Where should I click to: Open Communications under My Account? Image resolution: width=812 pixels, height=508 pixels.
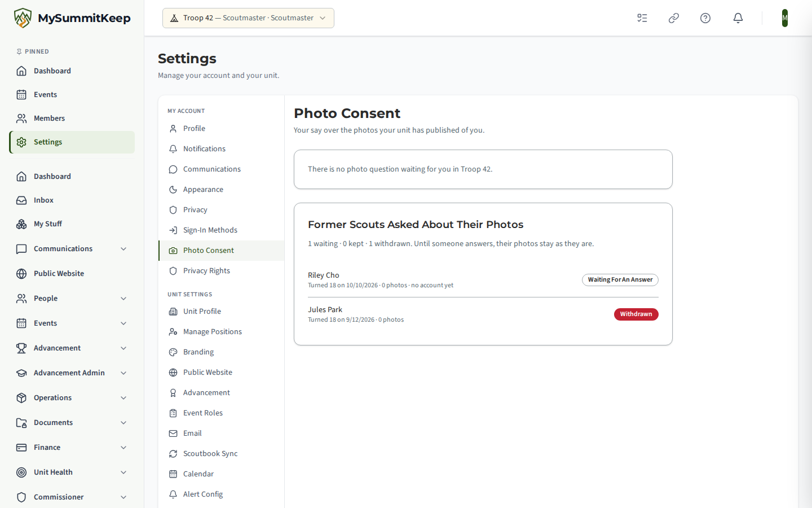[221, 169]
